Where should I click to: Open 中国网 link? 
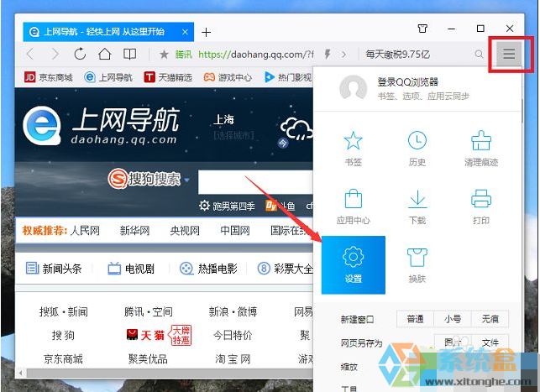[235, 231]
